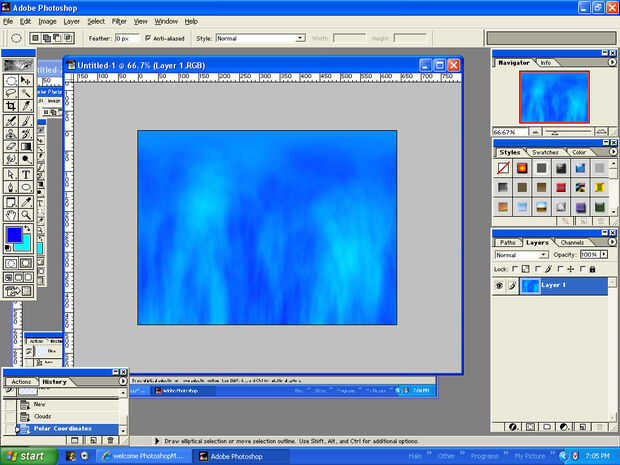Select the Crop tool
Image resolution: width=620 pixels, height=465 pixels.
(11, 106)
